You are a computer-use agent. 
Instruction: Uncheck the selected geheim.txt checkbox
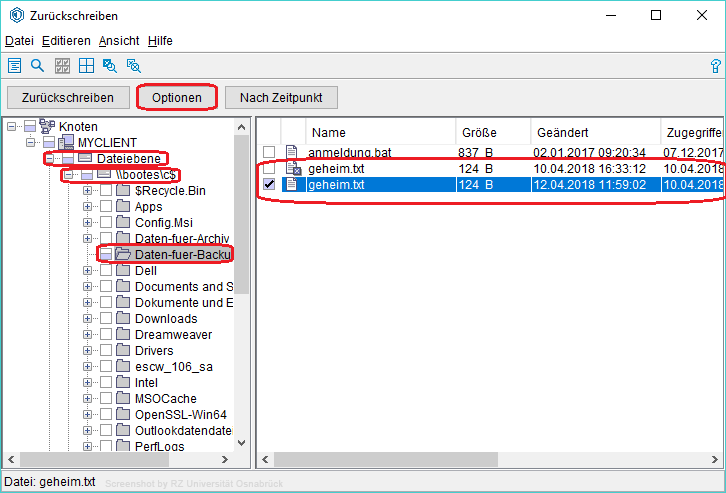point(268,184)
